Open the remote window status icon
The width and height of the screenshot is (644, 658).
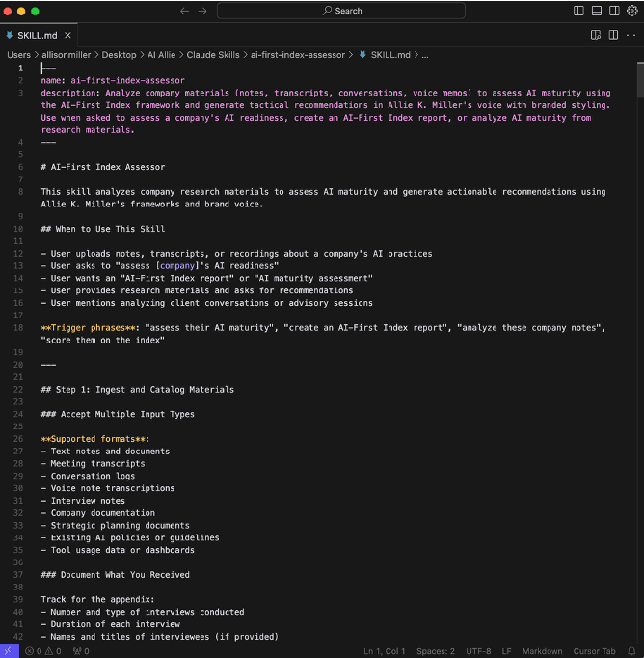click(x=10, y=651)
